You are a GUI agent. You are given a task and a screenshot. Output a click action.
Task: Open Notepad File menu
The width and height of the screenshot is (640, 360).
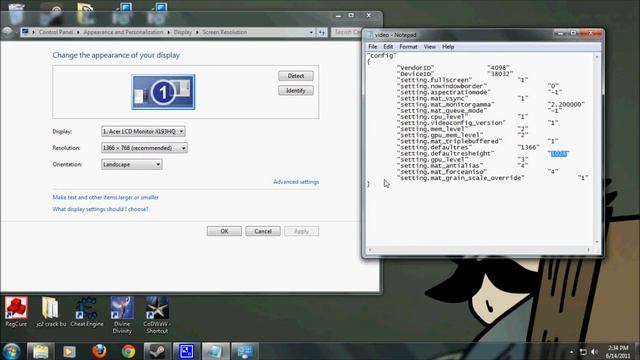pyautogui.click(x=373, y=47)
